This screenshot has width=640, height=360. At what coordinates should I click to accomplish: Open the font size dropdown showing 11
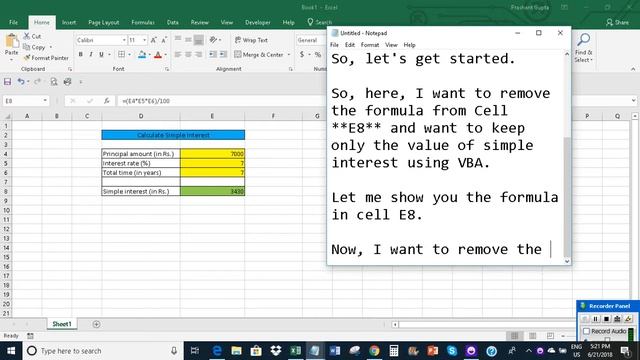click(144, 40)
